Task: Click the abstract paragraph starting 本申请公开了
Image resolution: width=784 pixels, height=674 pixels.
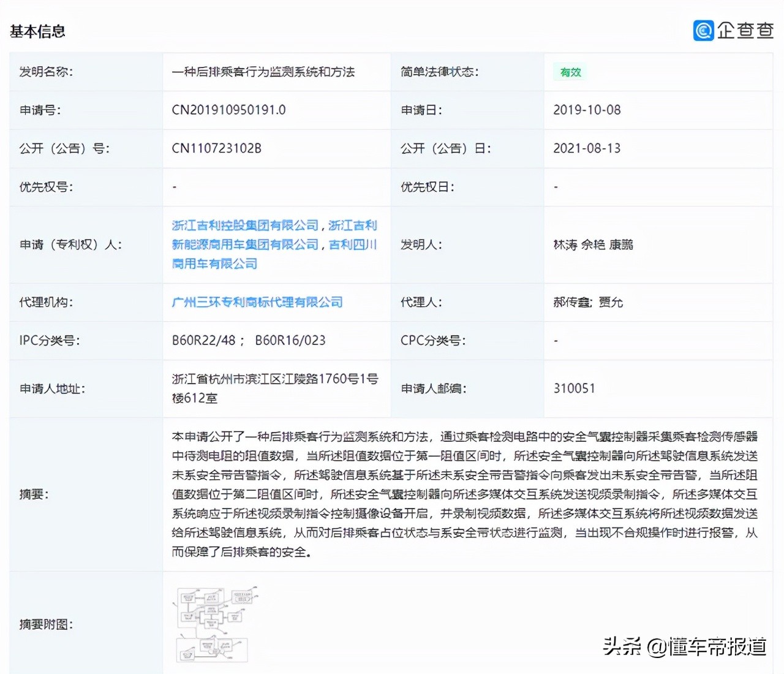Action: coord(465,494)
